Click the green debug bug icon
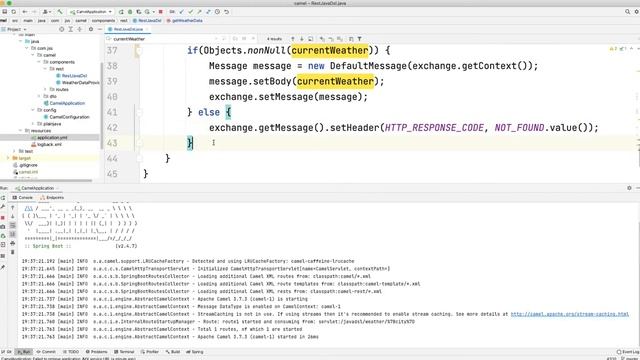Image resolution: width=640 pixels, height=360 pixels. click(130, 12)
